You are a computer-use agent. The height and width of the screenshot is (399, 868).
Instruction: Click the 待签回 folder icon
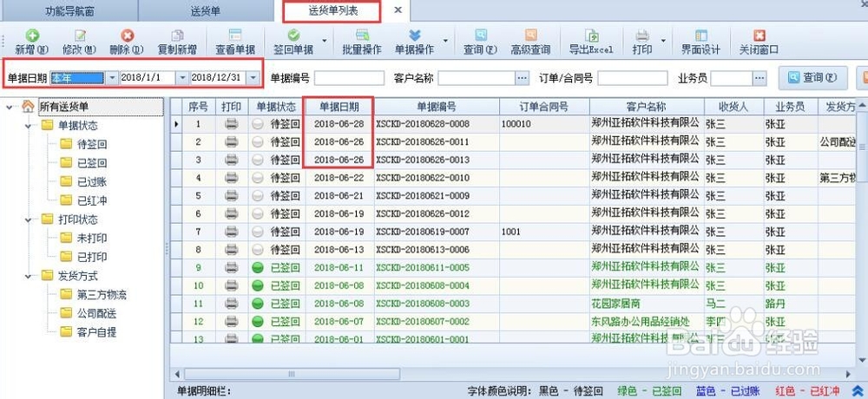67,144
